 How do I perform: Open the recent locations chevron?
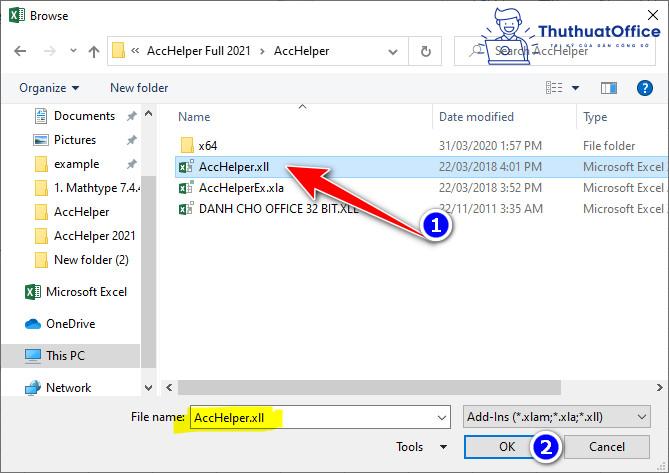[x=73, y=51]
